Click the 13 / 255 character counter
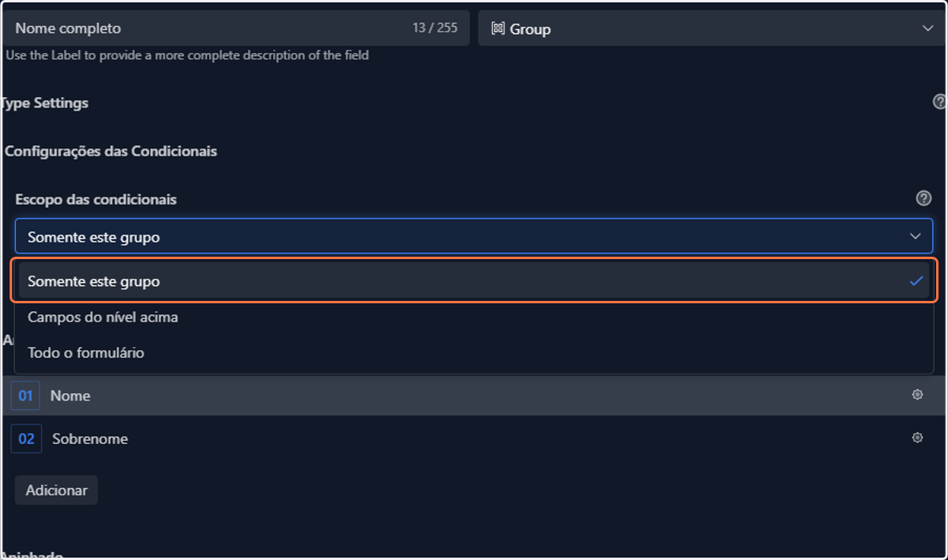The image size is (948, 560). [434, 28]
